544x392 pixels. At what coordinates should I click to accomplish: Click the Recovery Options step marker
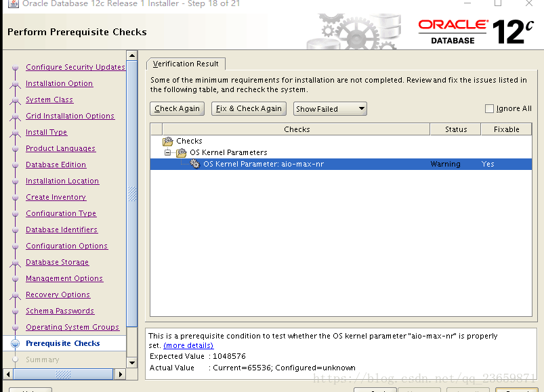point(15,295)
